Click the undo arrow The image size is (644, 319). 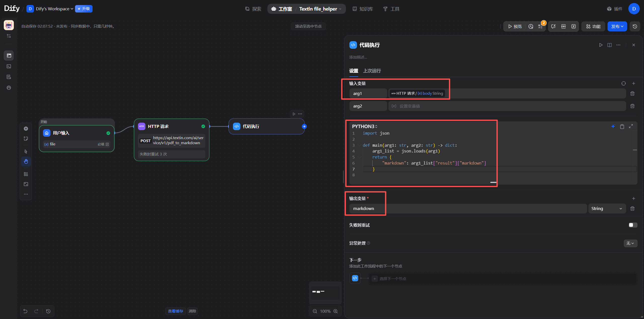[25, 311]
